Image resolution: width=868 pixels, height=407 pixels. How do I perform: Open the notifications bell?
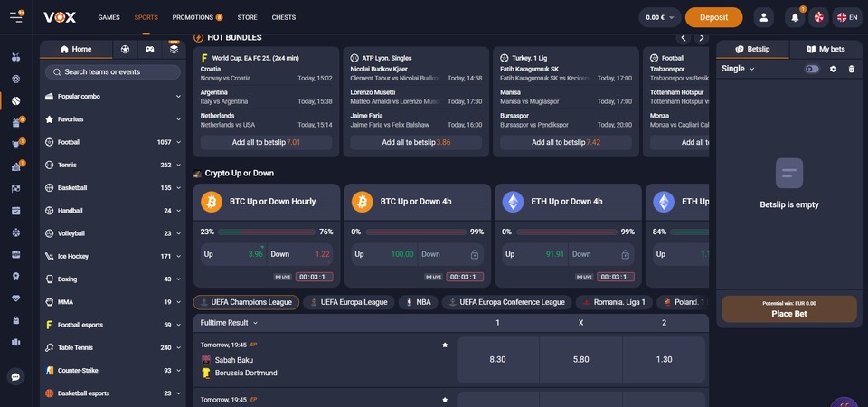pos(795,17)
